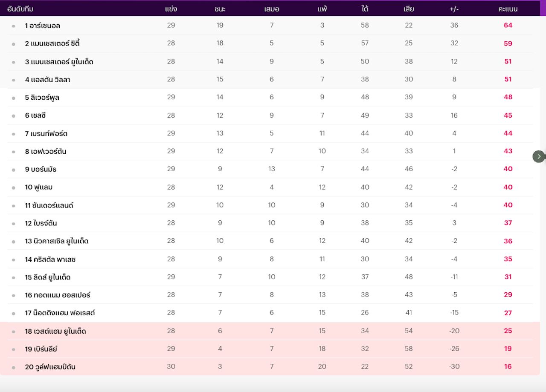Select the Brentford (เบรนท์ฟอร์ด) team name

pyautogui.click(x=46, y=134)
